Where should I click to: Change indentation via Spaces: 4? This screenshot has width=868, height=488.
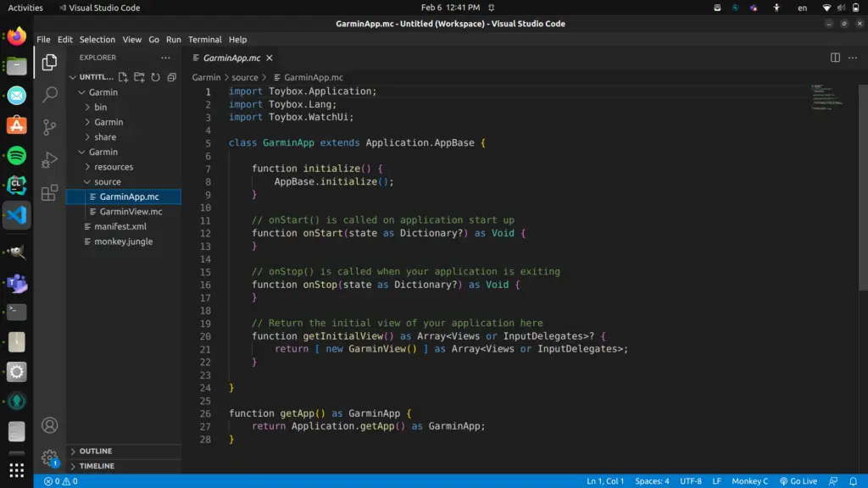pyautogui.click(x=652, y=481)
